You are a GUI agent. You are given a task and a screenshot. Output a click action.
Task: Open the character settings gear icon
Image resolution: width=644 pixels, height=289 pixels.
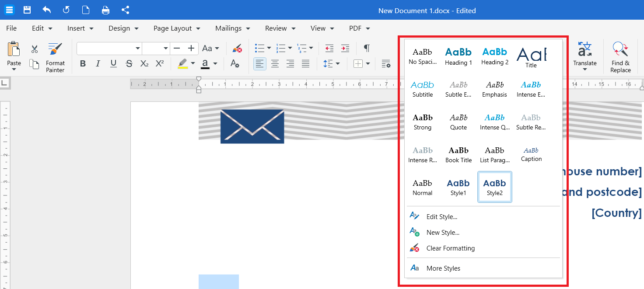click(x=235, y=64)
